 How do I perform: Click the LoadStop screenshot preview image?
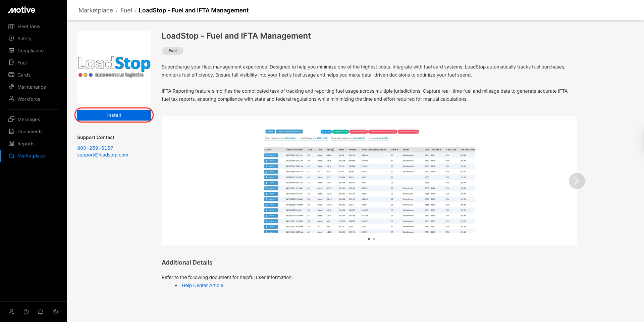click(x=369, y=181)
